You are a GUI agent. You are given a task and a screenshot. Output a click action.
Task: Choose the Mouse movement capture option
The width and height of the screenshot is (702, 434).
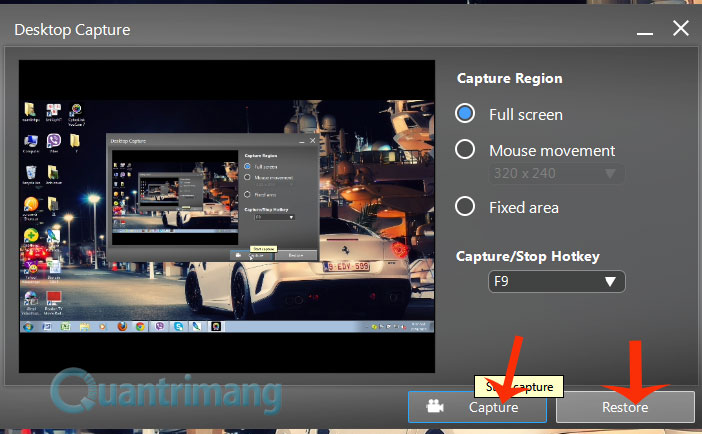465,149
